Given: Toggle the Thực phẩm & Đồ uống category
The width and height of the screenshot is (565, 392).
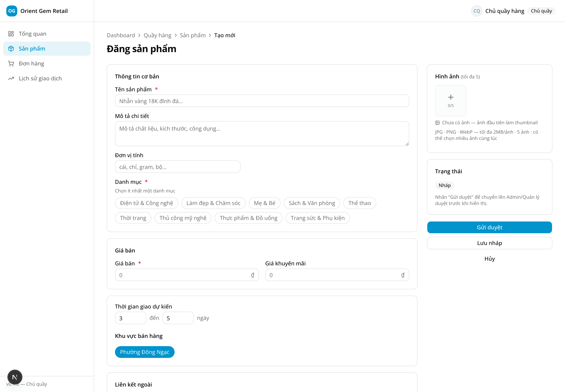Looking at the screenshot, I should pos(249,218).
